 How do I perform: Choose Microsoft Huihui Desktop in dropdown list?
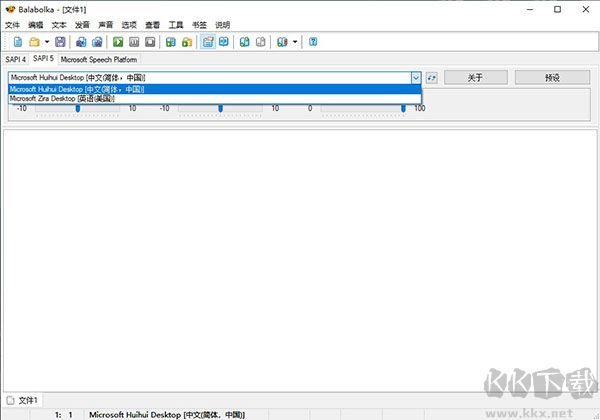click(x=215, y=89)
